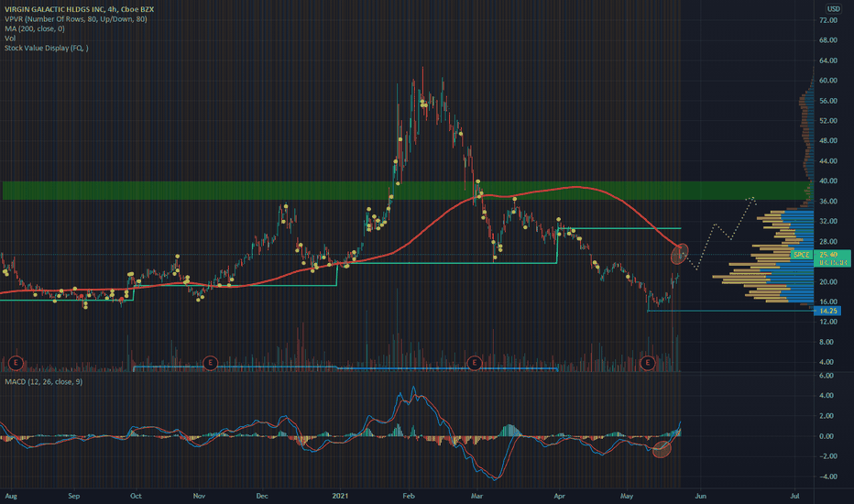This screenshot has width=854, height=504.
Task: Click the Oct label on time axis
Action: (136, 496)
